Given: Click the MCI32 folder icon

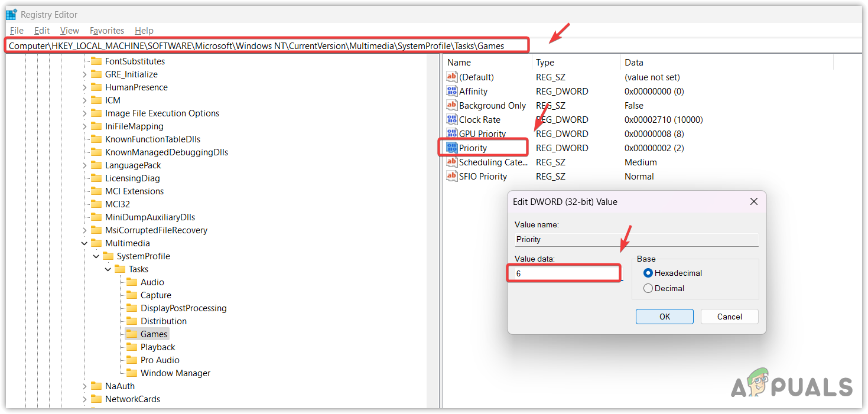Looking at the screenshot, I should click(x=96, y=204).
